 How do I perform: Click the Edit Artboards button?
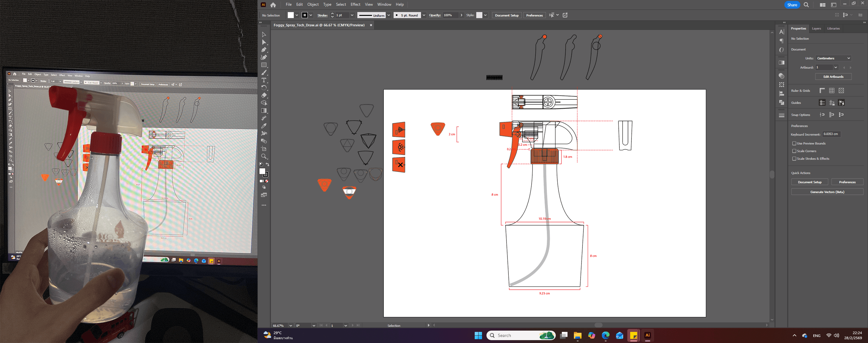pos(833,77)
